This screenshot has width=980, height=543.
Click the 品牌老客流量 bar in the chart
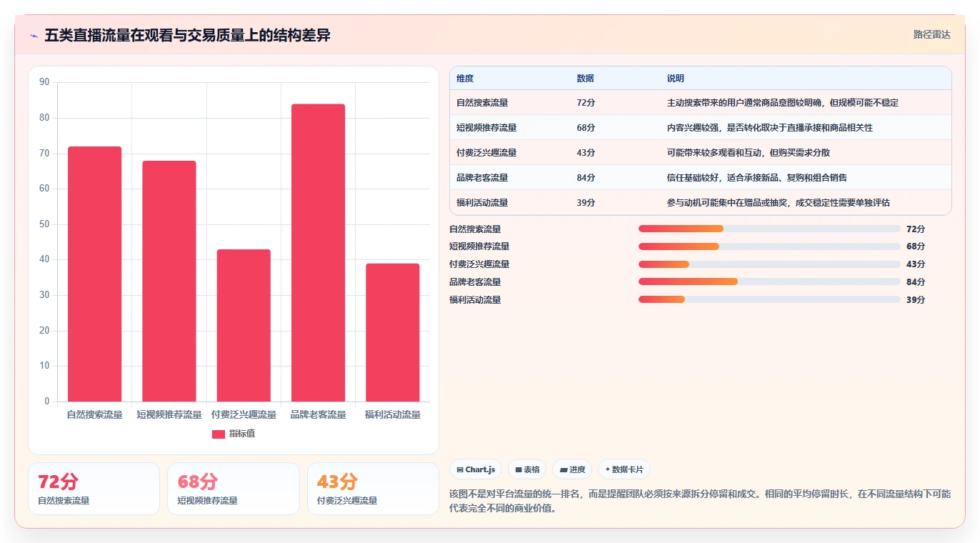(318, 253)
